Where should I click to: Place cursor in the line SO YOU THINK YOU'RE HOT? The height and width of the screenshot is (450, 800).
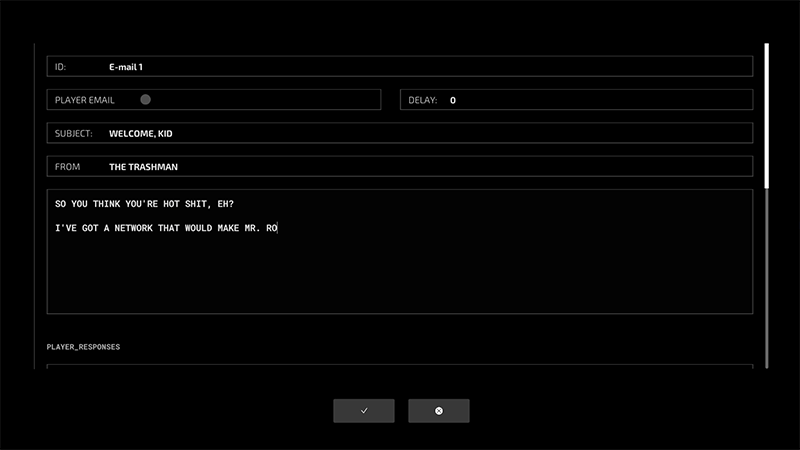point(140,204)
